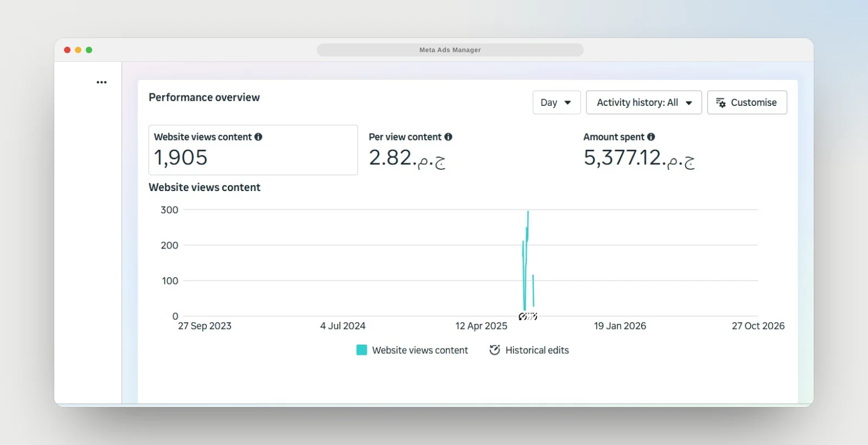
Task: Click the 27 Sep 2023 axis label
Action: click(205, 326)
